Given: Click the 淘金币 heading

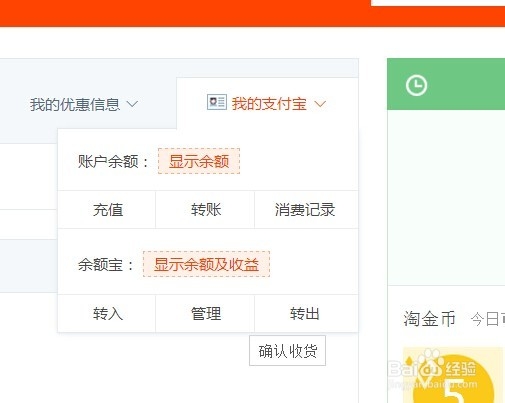Looking at the screenshot, I should pyautogui.click(x=429, y=318).
